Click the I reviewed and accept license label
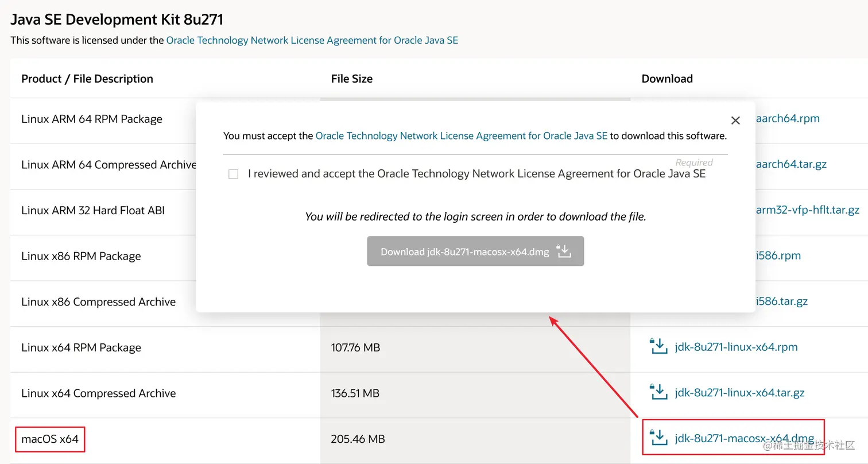Image resolution: width=868 pixels, height=464 pixels. [476, 173]
